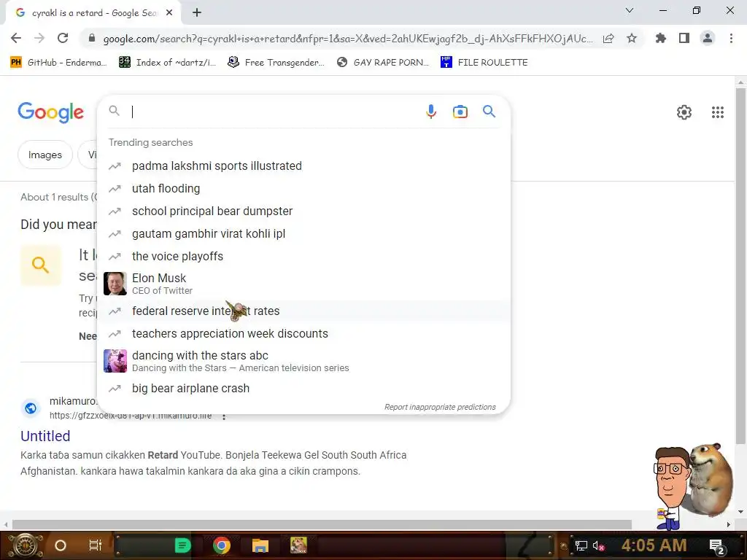Click Dancing with the Stars thumbnail
This screenshot has width=747, height=560.
click(115, 361)
